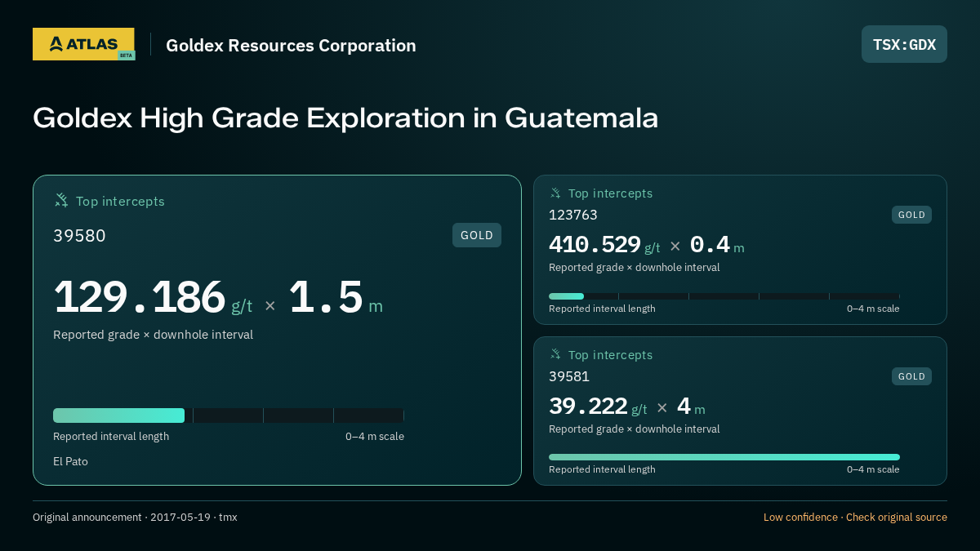The width and height of the screenshot is (980, 551).
Task: Click the 39.222 g/t grade value
Action: coord(598,407)
